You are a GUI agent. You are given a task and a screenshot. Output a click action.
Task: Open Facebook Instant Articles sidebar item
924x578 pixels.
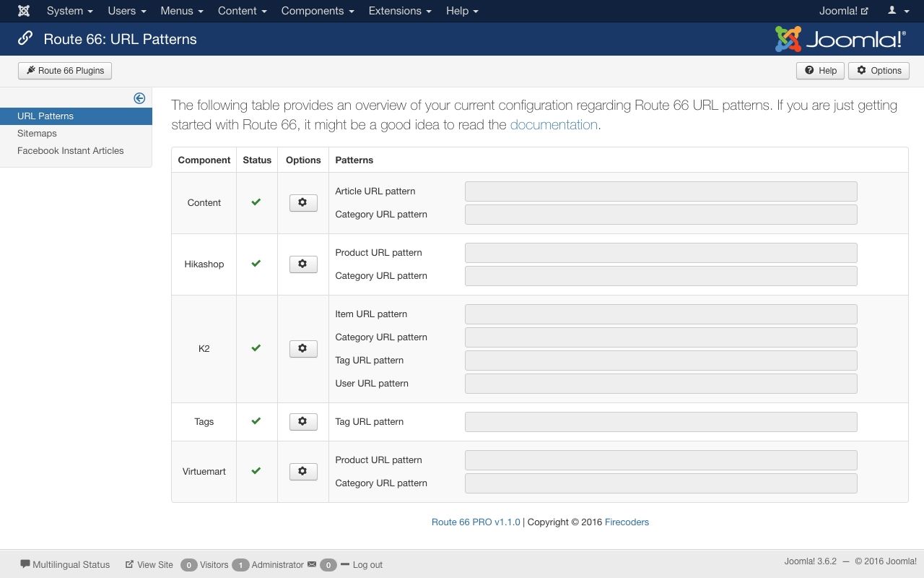(71, 150)
